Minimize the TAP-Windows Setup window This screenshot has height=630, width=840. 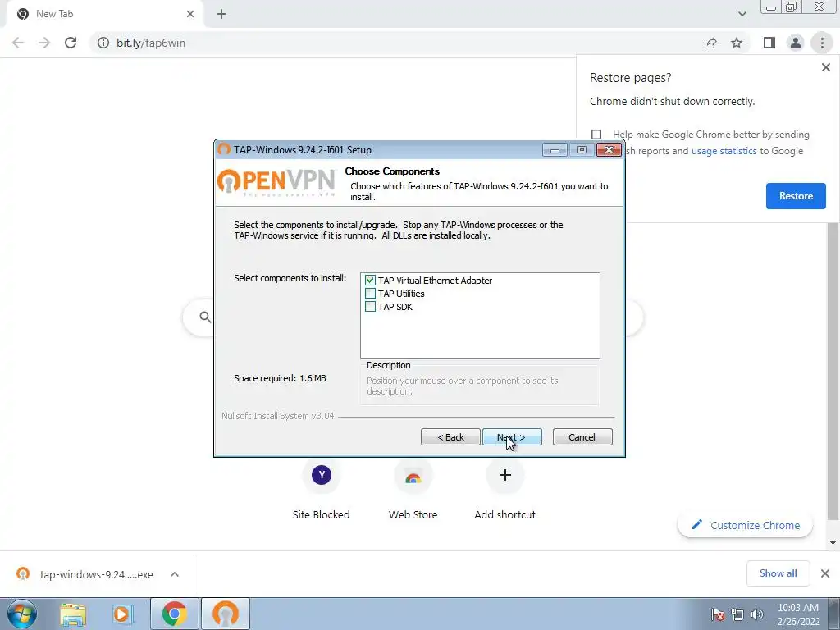(555, 150)
